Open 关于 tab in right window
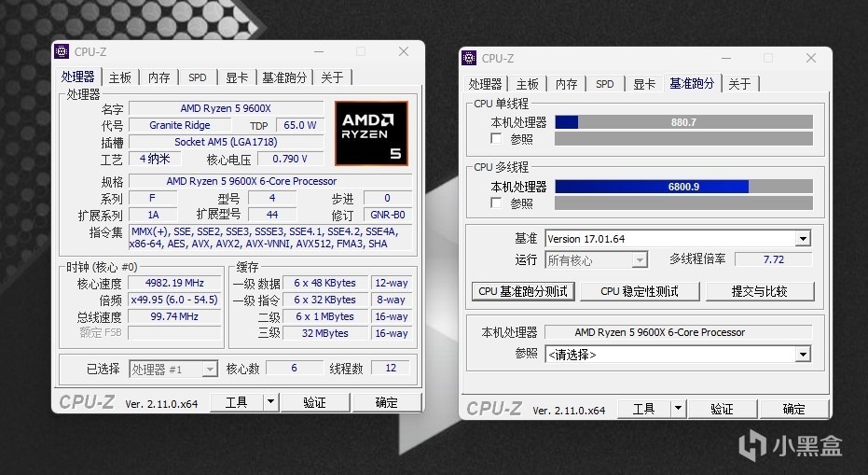The height and width of the screenshot is (475, 868). [739, 84]
